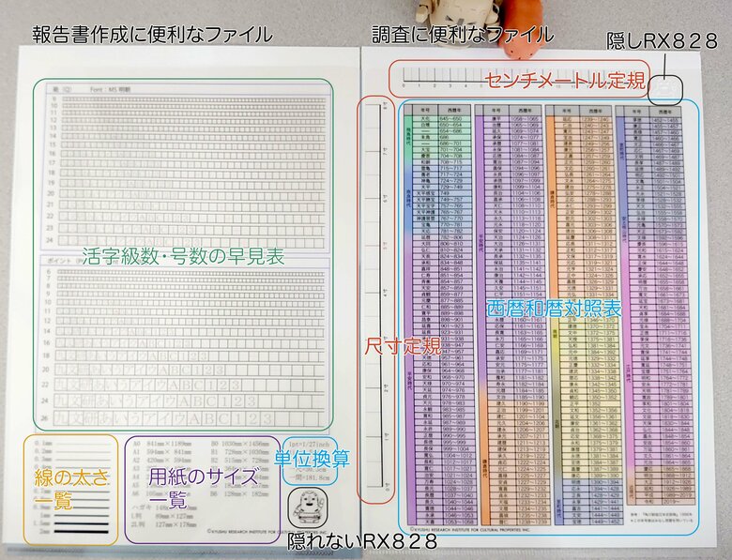Image resolution: width=732 pixels, height=560 pixels.
Task: Click the A0 841mm×1189mm paper size row
Action: [161, 442]
